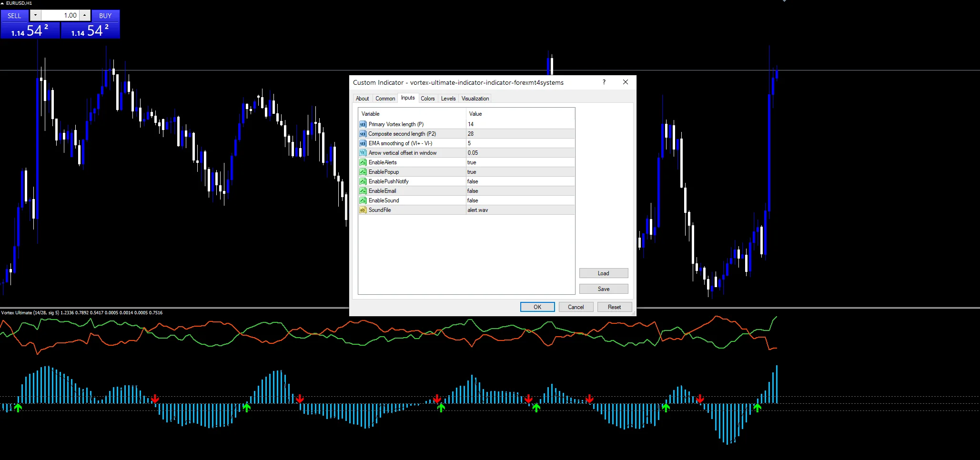This screenshot has height=460, width=980.
Task: Click the Cancel button
Action: pyautogui.click(x=576, y=307)
